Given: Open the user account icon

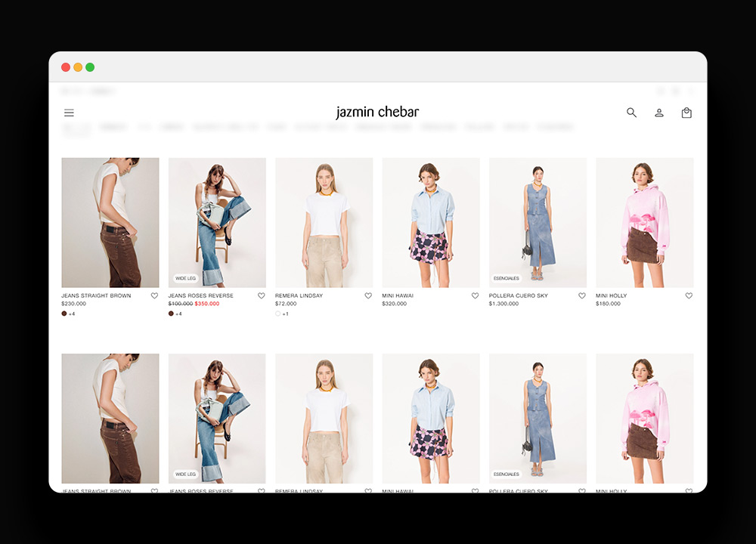Looking at the screenshot, I should click(x=659, y=113).
